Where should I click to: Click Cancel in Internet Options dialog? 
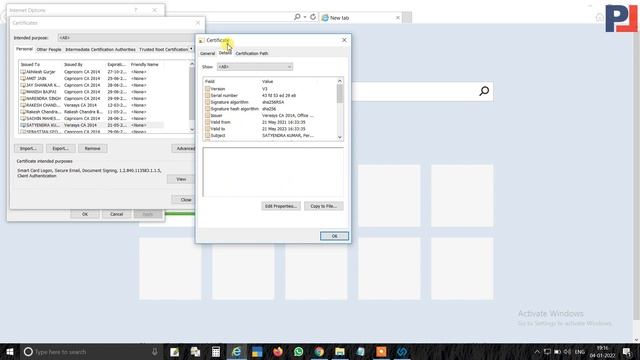pos(116,214)
